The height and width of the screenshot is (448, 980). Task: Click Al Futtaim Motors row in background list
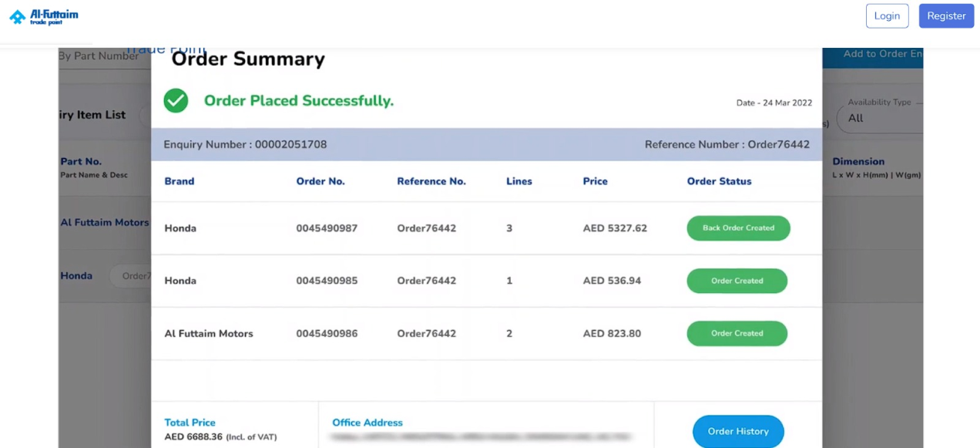point(105,222)
